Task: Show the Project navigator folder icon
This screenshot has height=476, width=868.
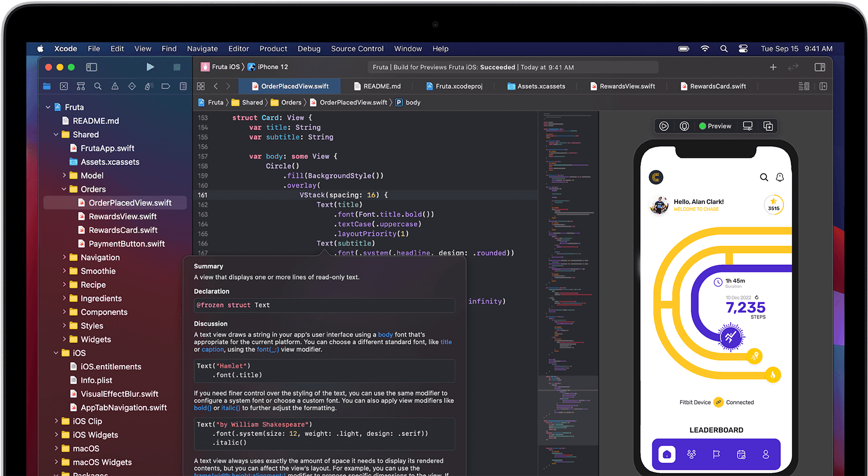Action: [47, 86]
